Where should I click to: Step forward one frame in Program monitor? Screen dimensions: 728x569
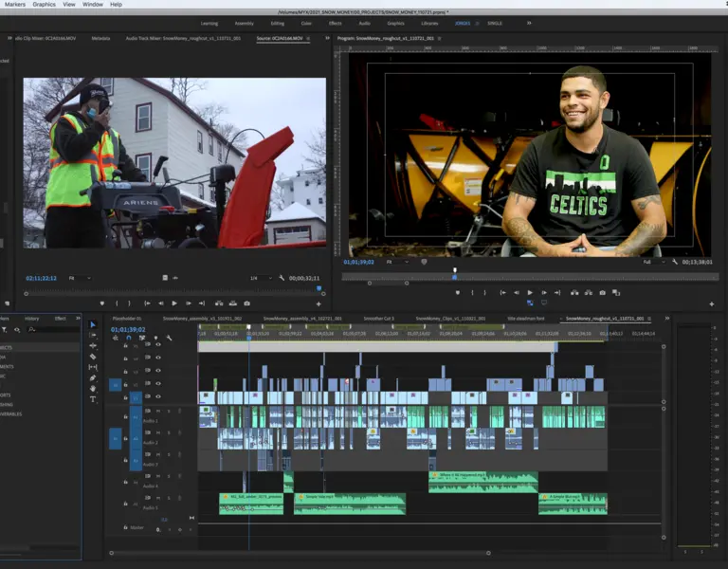[544, 293]
